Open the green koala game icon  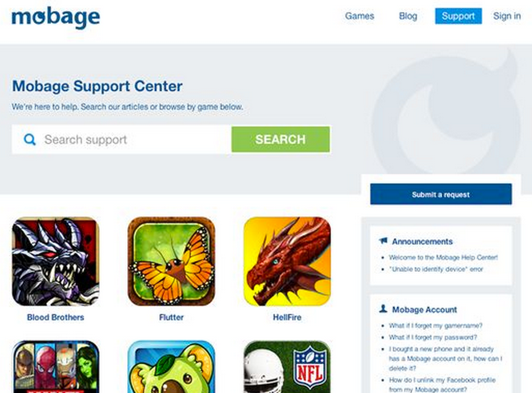click(x=171, y=367)
